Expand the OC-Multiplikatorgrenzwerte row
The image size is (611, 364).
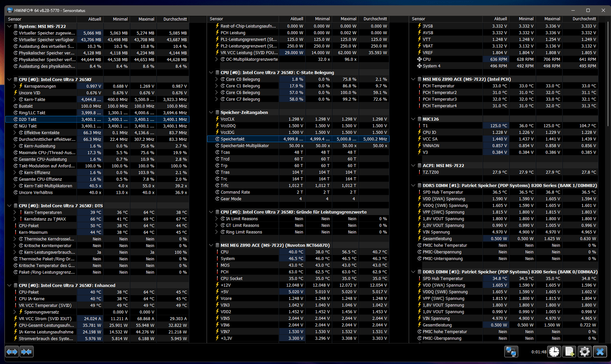[x=216, y=59]
